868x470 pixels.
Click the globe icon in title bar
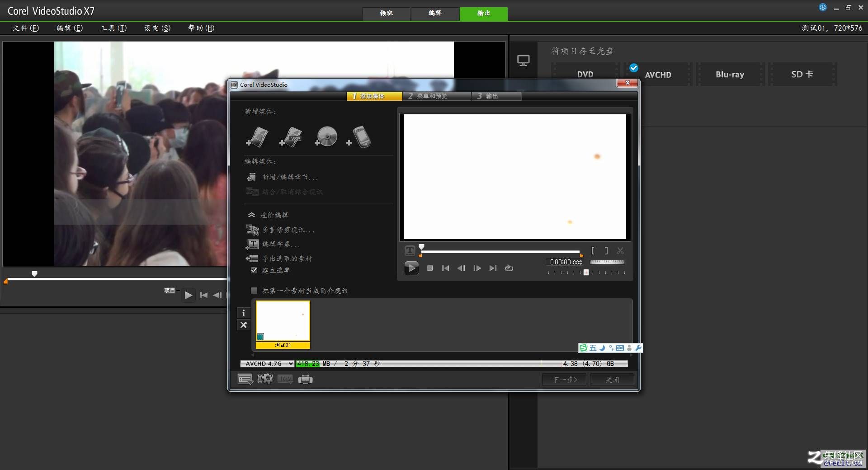tap(823, 7)
